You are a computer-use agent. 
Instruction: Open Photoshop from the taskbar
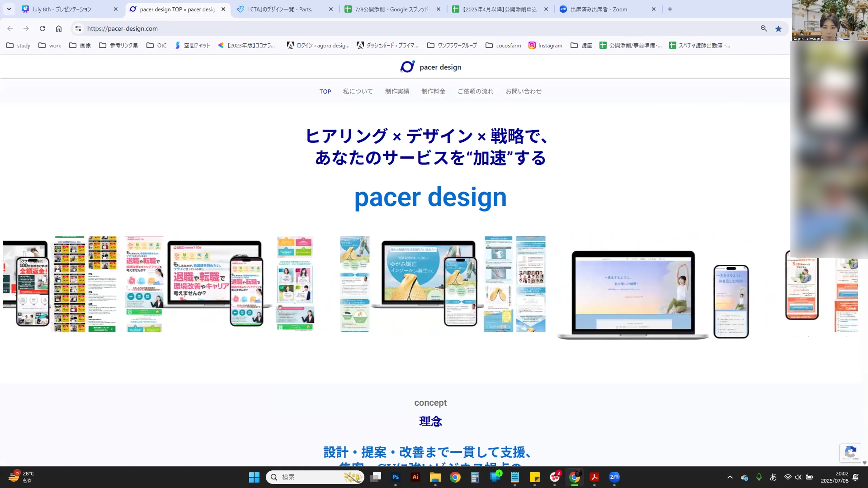[x=395, y=477]
